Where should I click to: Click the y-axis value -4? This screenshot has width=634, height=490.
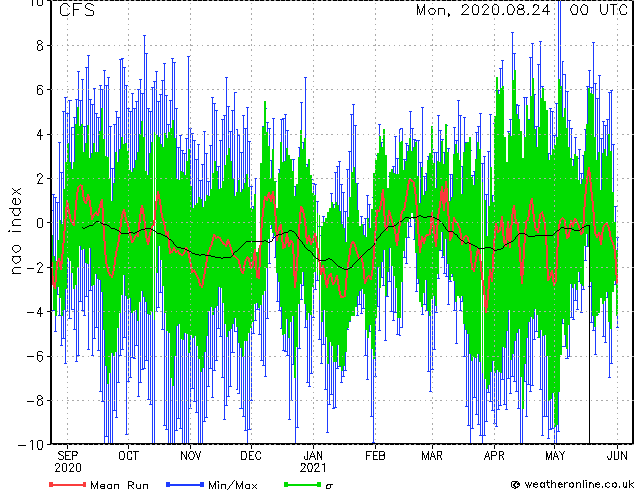coord(35,312)
